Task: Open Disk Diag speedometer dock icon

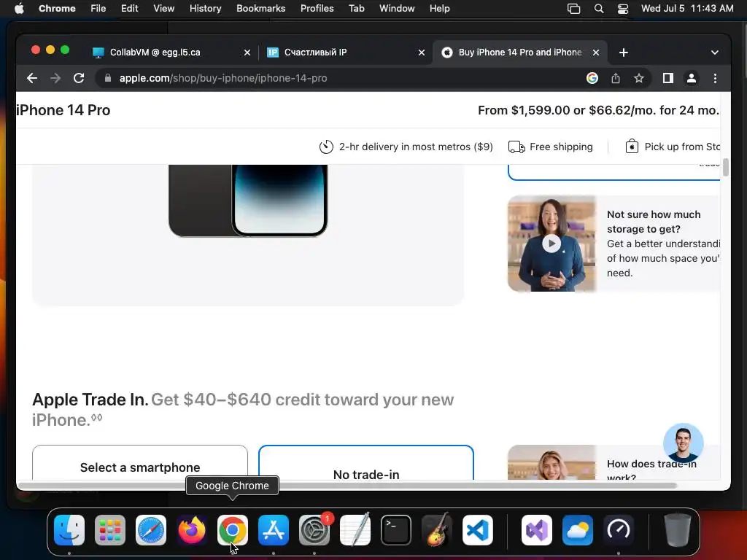Action: (619, 530)
